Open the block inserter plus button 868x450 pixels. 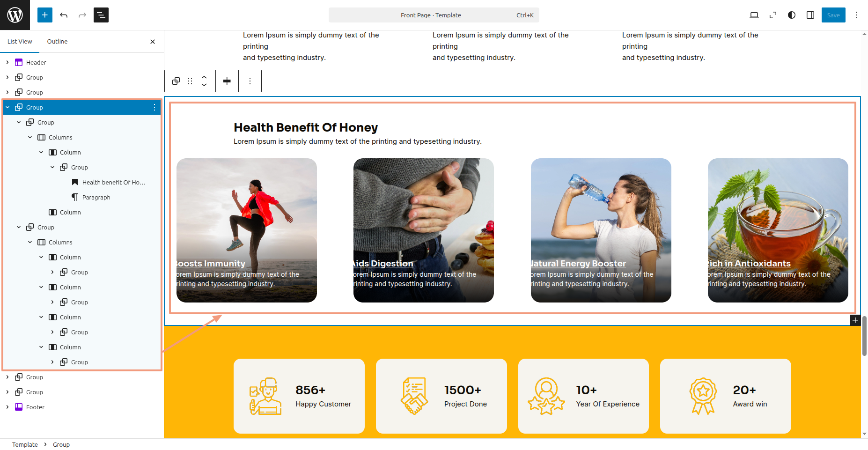click(45, 15)
